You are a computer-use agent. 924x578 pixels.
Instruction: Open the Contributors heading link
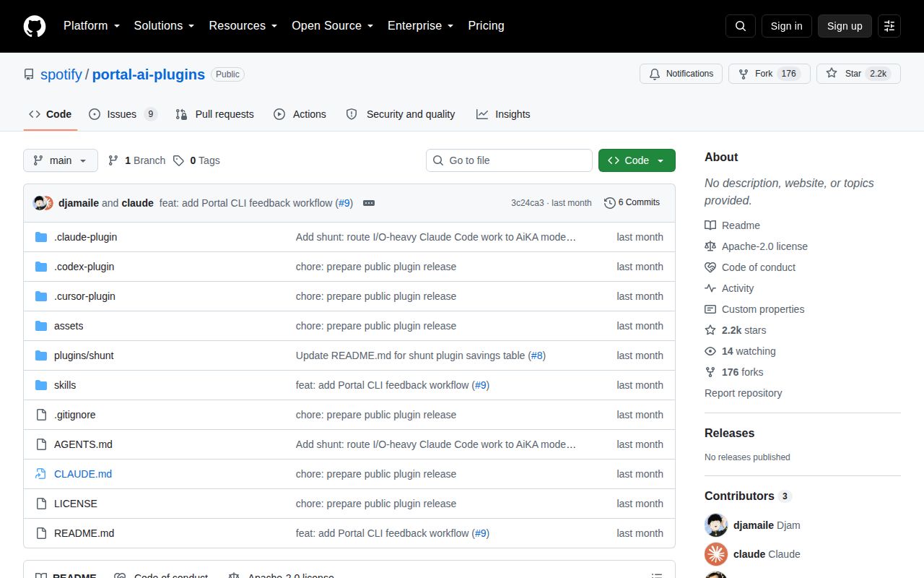748,496
